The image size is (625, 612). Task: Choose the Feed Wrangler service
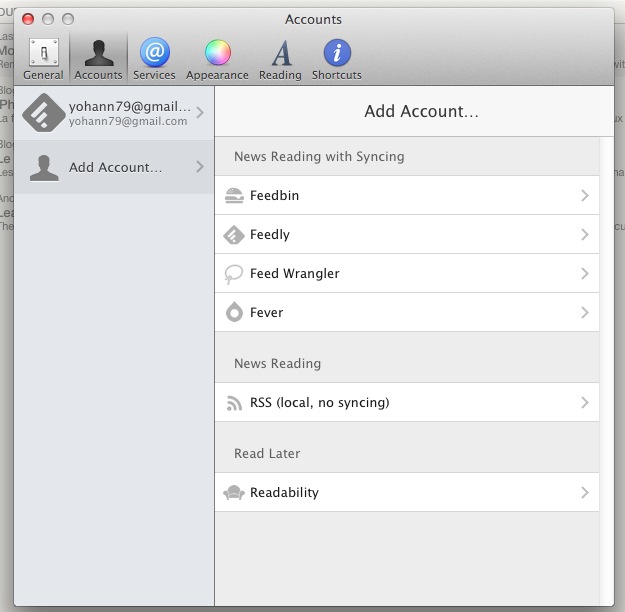294,274
